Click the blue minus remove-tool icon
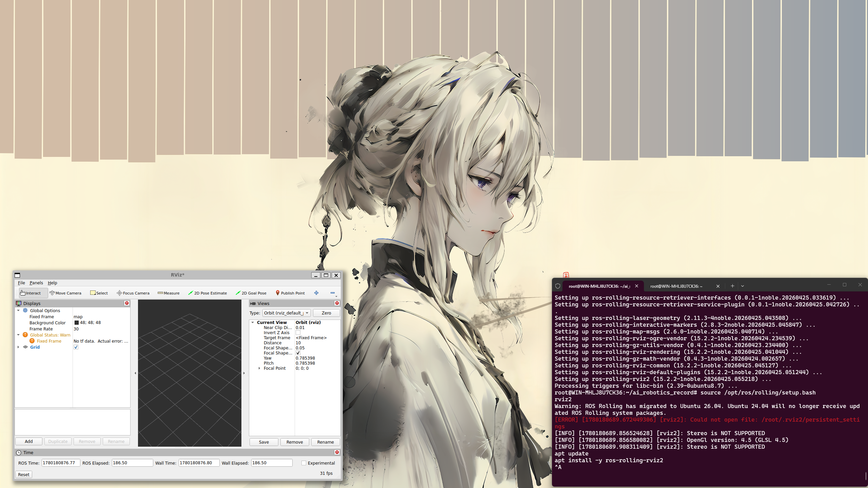 tap(333, 293)
